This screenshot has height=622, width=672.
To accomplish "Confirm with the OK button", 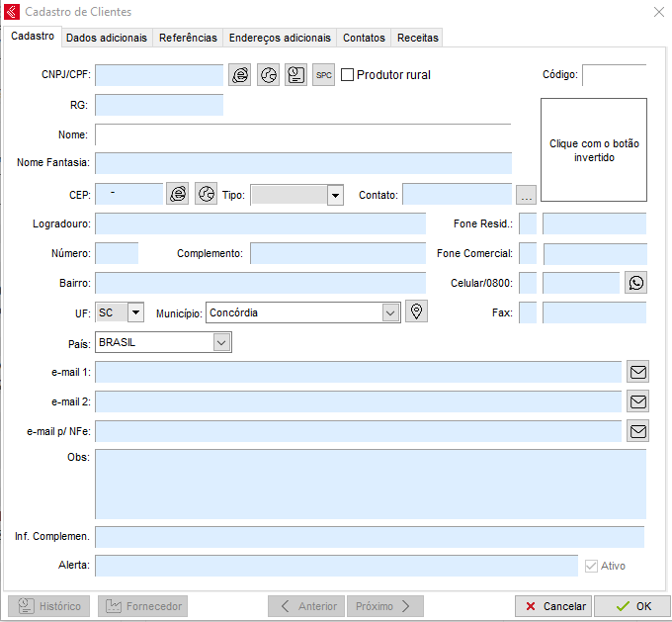I will tap(633, 606).
